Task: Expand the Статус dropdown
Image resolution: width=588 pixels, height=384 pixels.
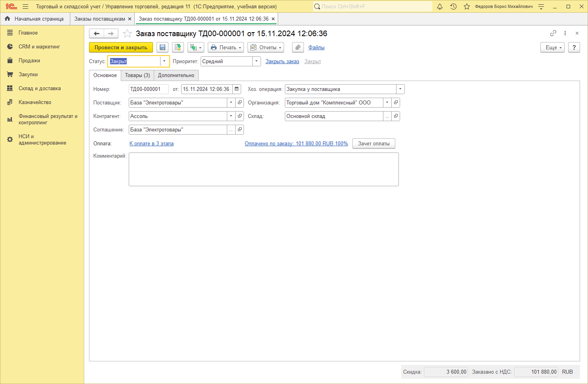Action: coord(164,61)
